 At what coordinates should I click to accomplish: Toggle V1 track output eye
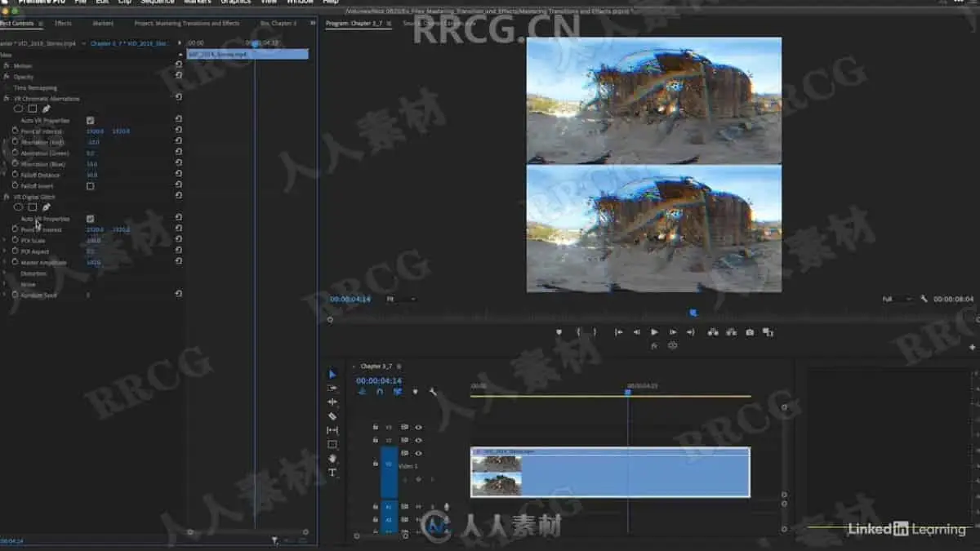click(418, 453)
